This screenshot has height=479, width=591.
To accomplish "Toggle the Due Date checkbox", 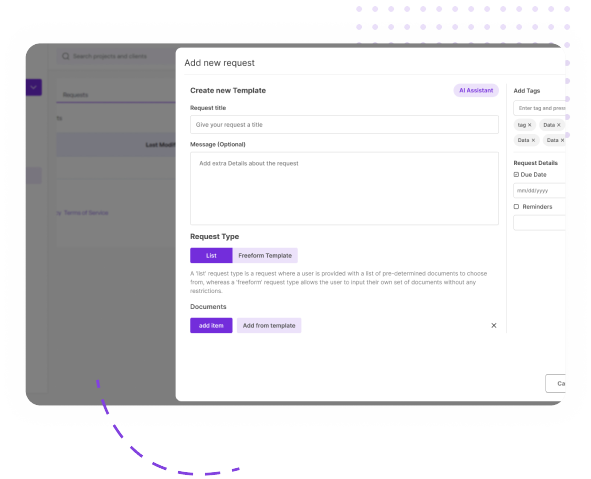I will 516,174.
